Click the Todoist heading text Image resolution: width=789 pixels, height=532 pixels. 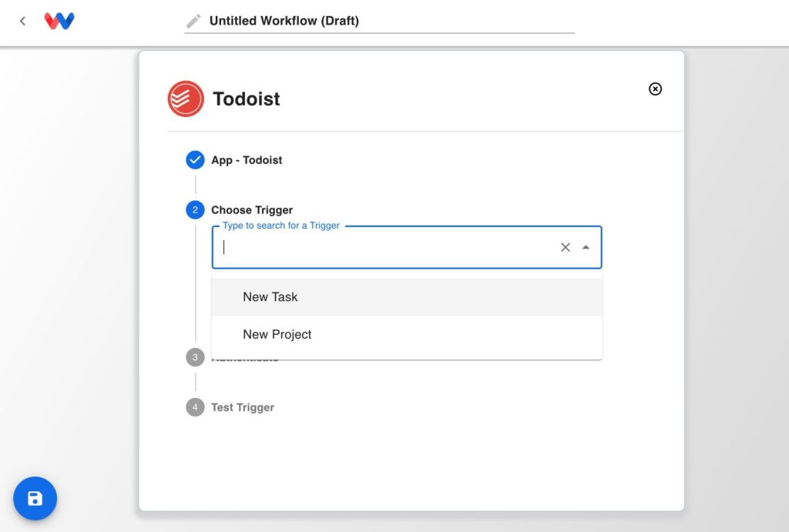click(x=247, y=99)
